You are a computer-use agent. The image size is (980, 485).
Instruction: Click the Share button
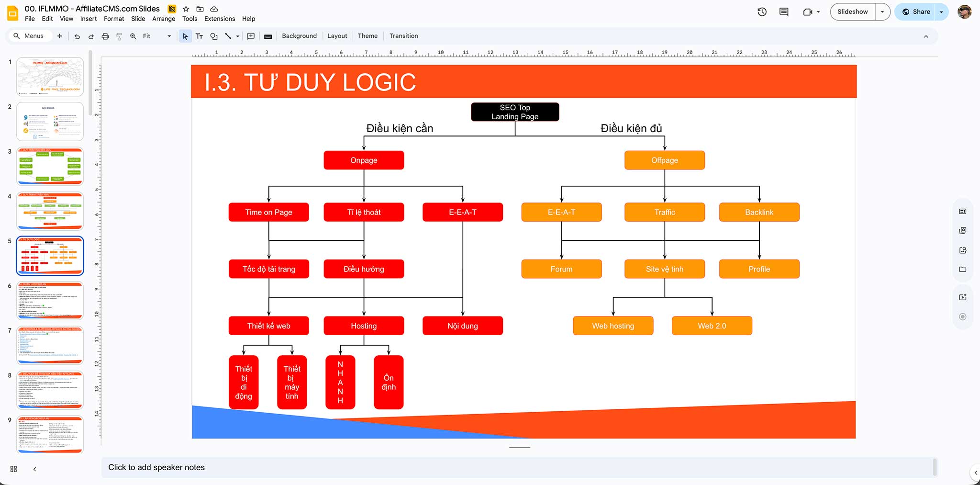[915, 12]
